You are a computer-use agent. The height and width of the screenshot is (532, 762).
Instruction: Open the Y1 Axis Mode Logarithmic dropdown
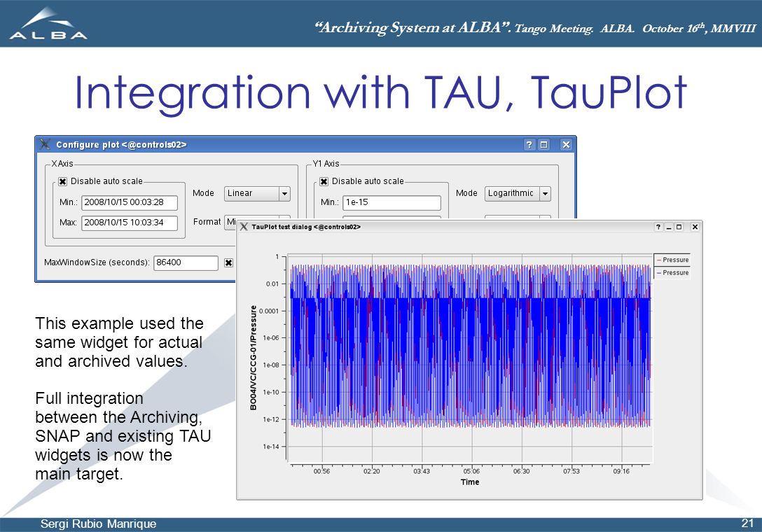pos(518,193)
